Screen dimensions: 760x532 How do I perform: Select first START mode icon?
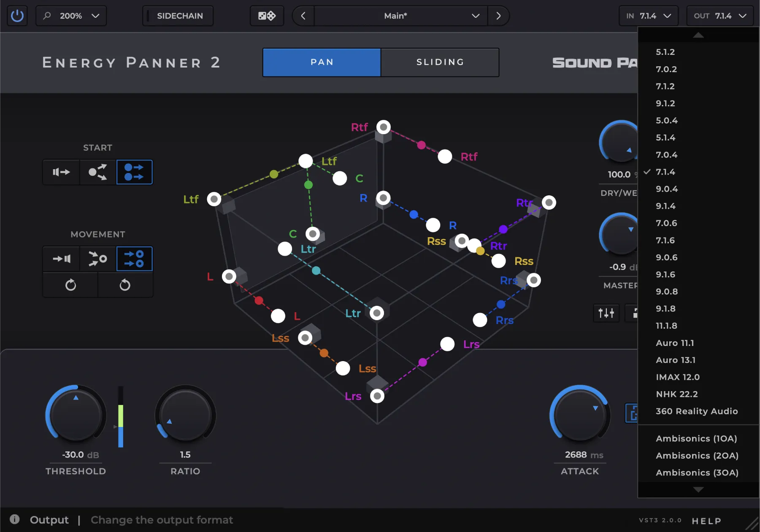pos(61,172)
